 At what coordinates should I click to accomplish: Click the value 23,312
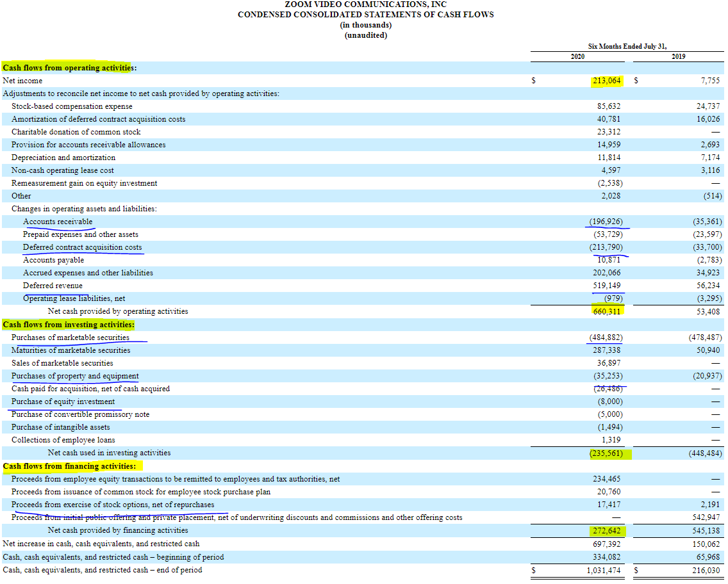(x=609, y=132)
